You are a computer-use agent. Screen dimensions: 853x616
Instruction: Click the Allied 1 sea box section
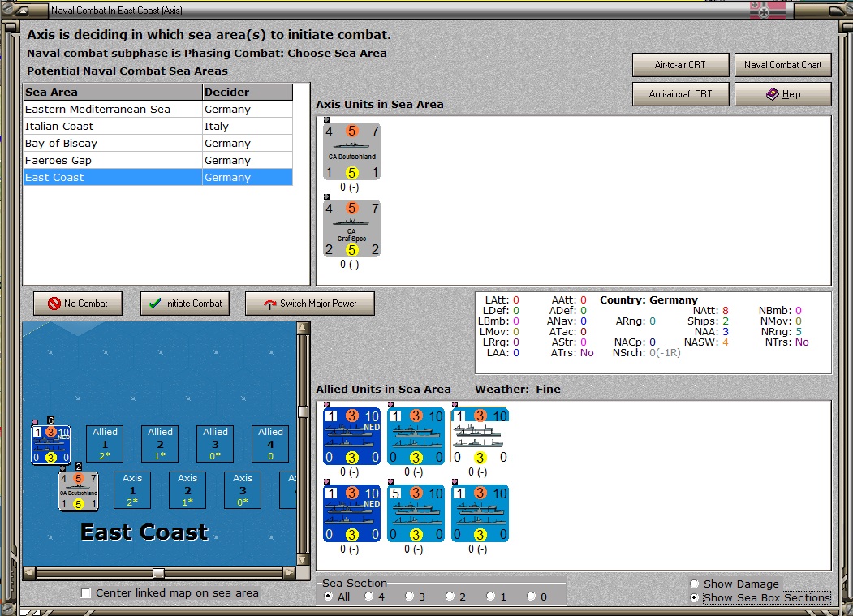(x=105, y=443)
